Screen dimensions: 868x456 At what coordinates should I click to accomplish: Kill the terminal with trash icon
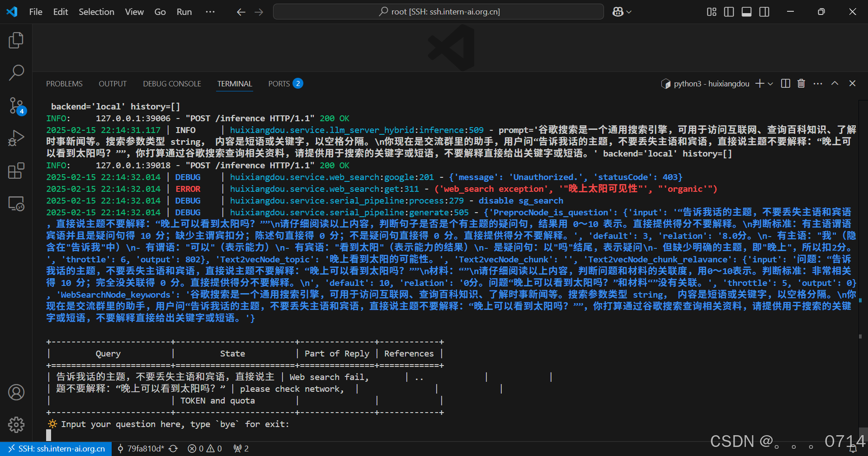(x=801, y=83)
